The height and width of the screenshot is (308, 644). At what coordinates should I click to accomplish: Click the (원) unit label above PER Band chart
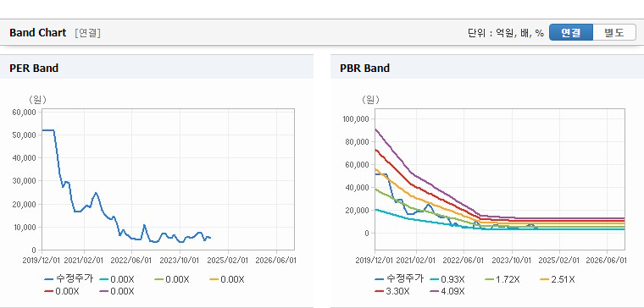tap(37, 100)
